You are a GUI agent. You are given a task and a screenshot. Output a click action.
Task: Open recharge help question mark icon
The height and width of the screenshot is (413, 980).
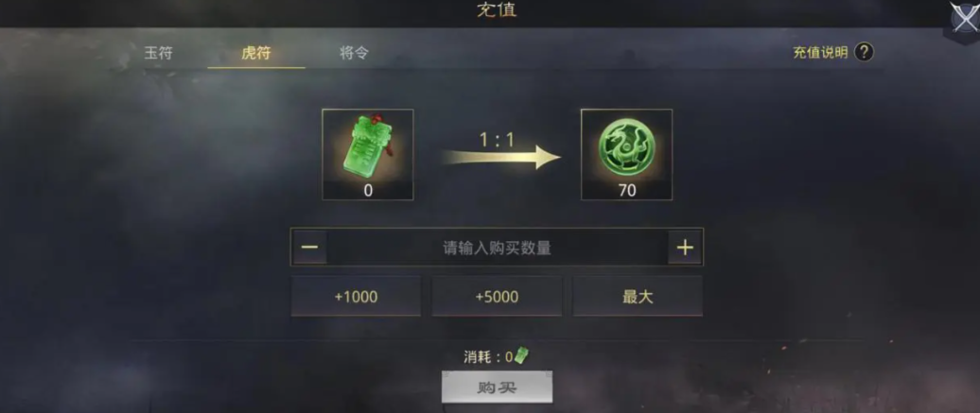(x=864, y=52)
